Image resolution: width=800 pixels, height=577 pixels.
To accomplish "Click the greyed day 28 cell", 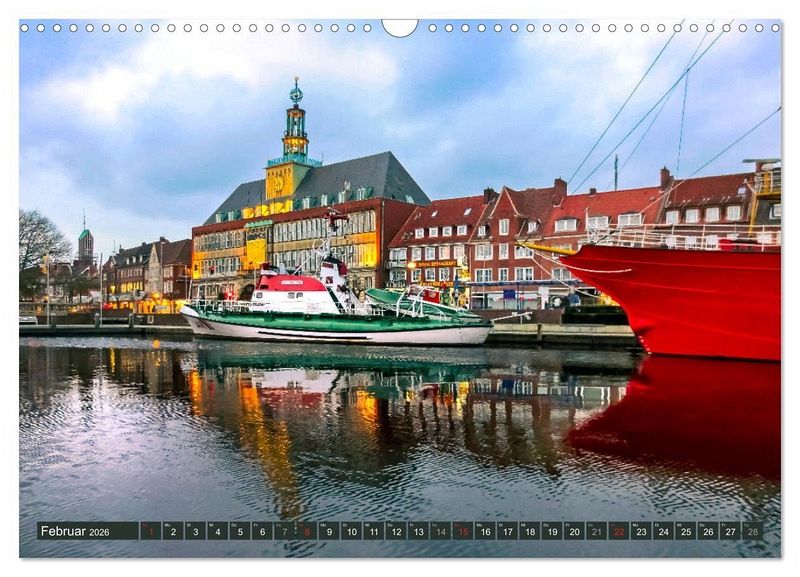I will click(x=753, y=531).
